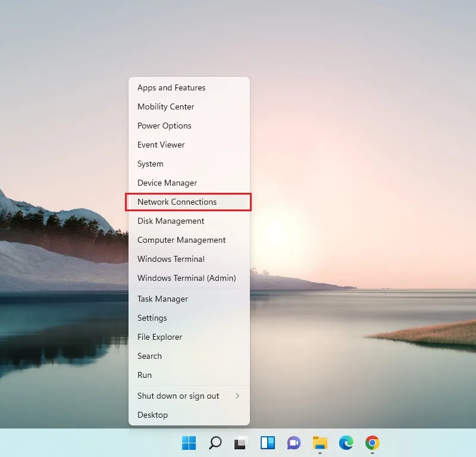Open Event Viewer
Image resolution: width=476 pixels, height=457 pixels.
(189, 145)
